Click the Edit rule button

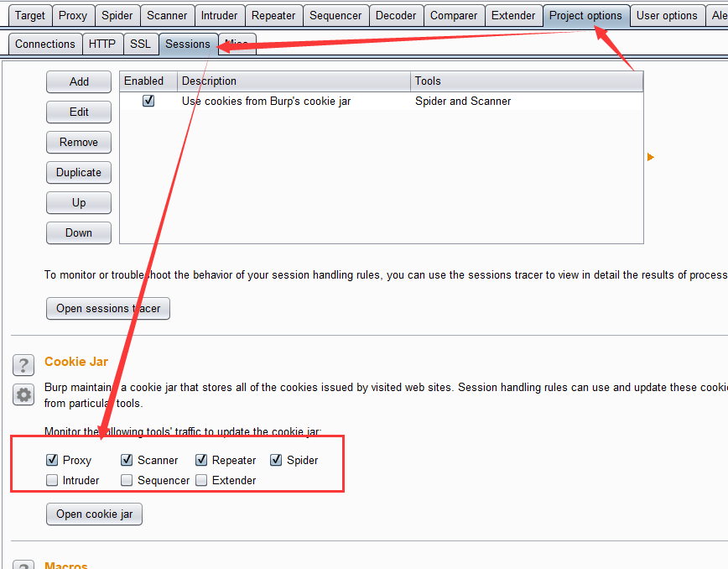click(79, 112)
